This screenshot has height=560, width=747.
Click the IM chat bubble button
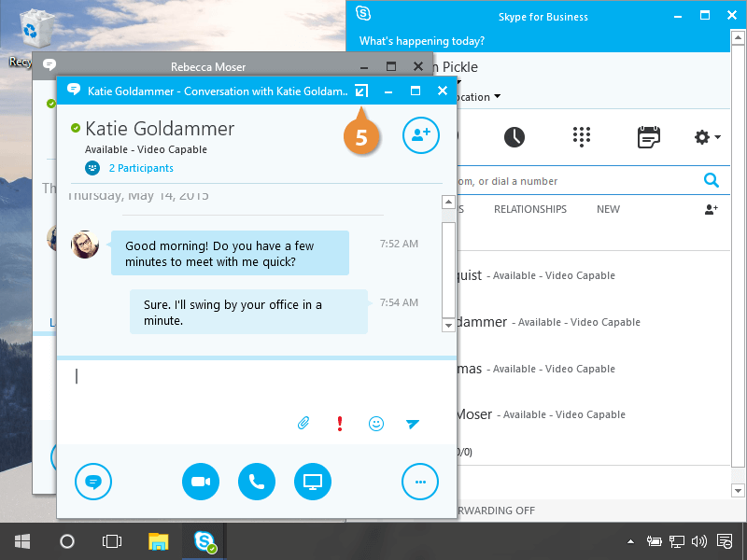(93, 482)
